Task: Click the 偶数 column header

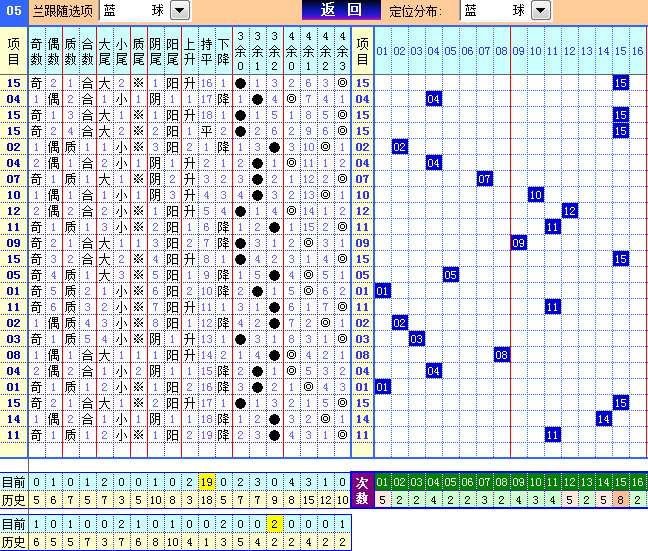Action: (53, 51)
